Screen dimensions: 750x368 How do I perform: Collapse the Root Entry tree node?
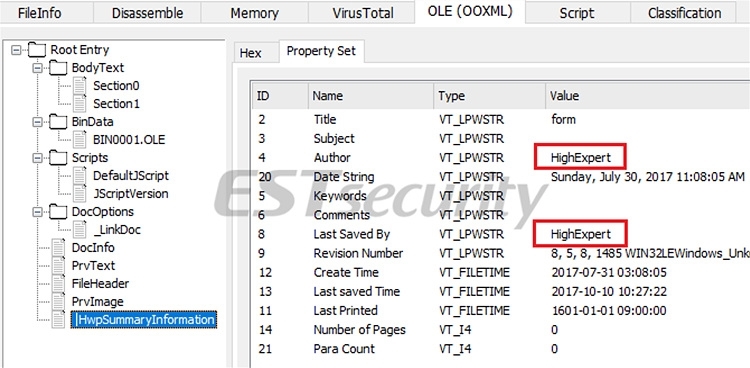(x=16, y=50)
